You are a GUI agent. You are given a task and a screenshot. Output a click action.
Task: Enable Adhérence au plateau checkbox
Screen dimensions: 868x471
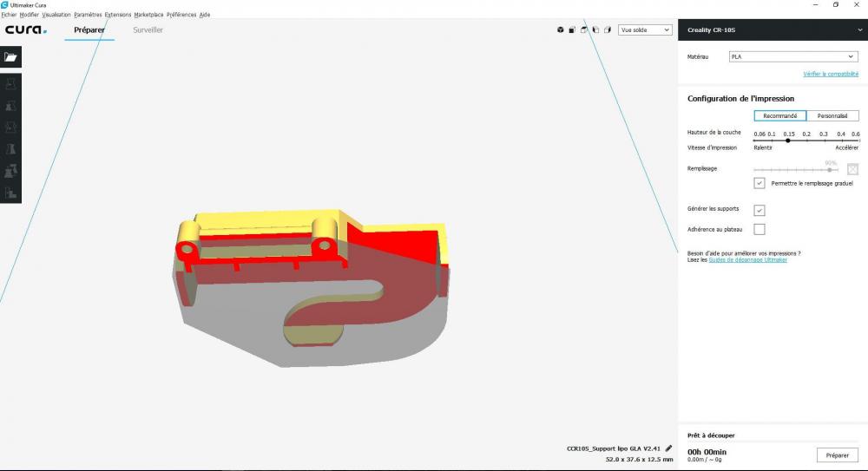pos(759,229)
